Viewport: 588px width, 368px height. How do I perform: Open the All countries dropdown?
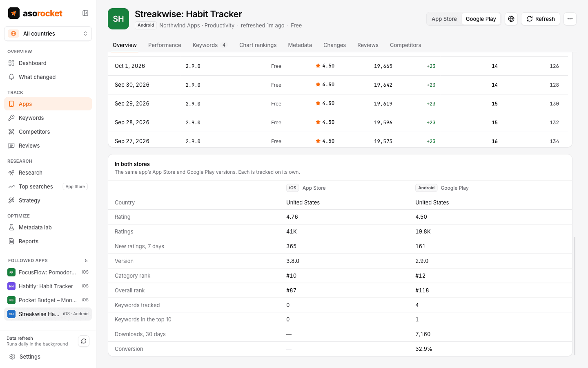(x=48, y=34)
